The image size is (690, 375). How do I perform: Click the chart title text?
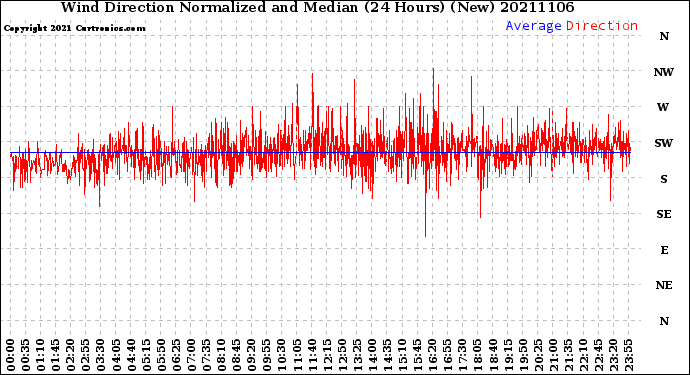[x=317, y=7]
